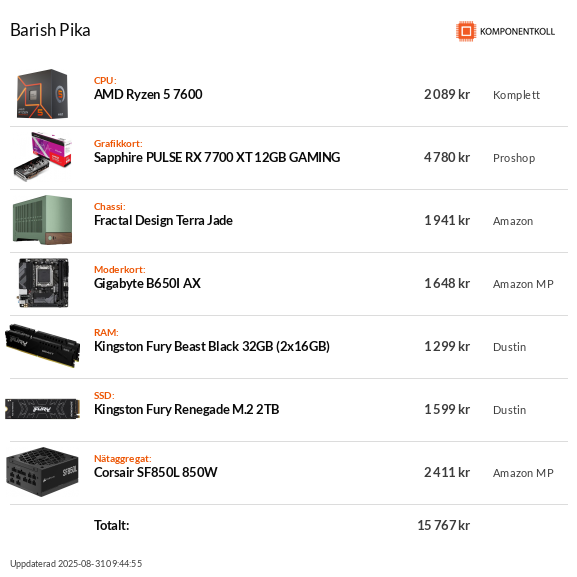
Task: Open the AMD Ryzen 5 7600 box image
Action: pyautogui.click(x=43, y=94)
